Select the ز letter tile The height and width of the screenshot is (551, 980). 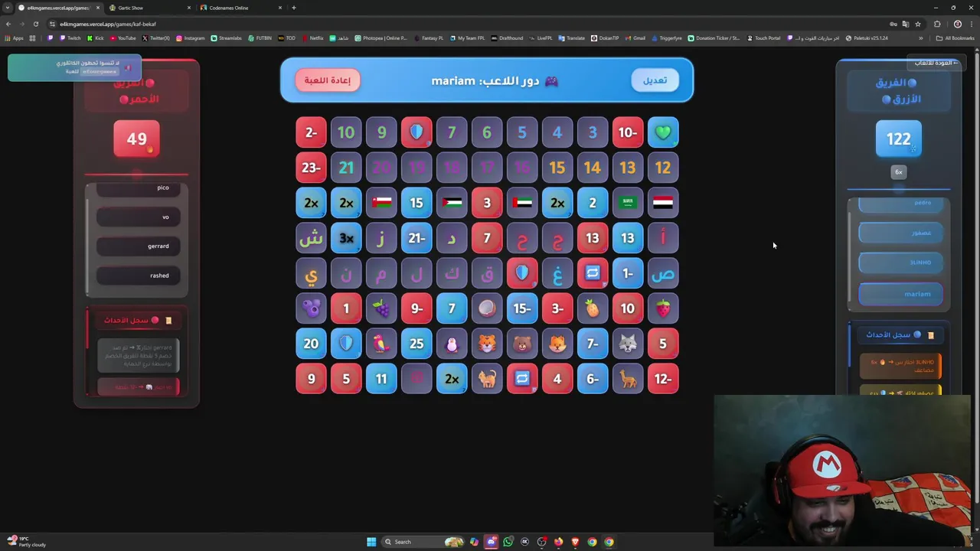pos(381,238)
